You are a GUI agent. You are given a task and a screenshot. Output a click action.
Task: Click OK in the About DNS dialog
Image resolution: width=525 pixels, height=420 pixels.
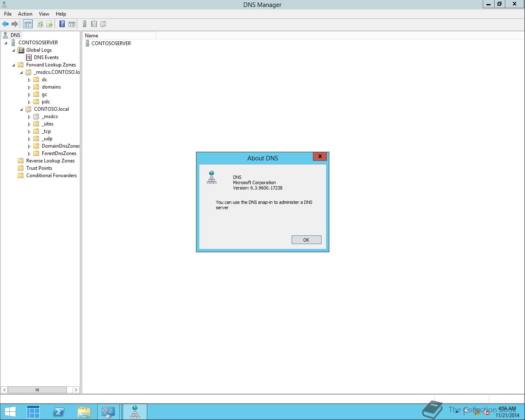pos(306,240)
